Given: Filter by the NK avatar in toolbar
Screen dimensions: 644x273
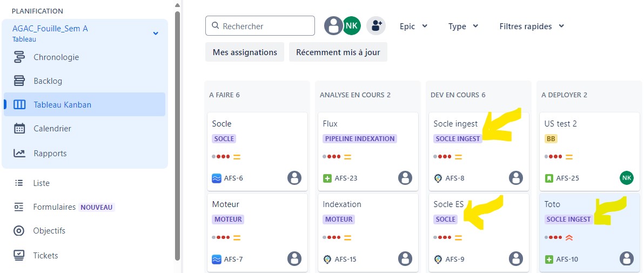Looking at the screenshot, I should [352, 26].
